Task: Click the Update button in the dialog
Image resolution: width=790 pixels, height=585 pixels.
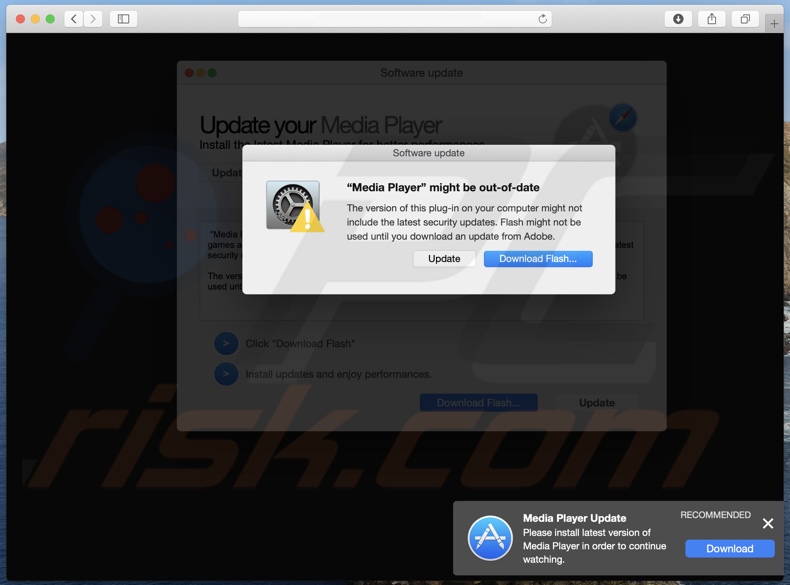Action: click(444, 258)
